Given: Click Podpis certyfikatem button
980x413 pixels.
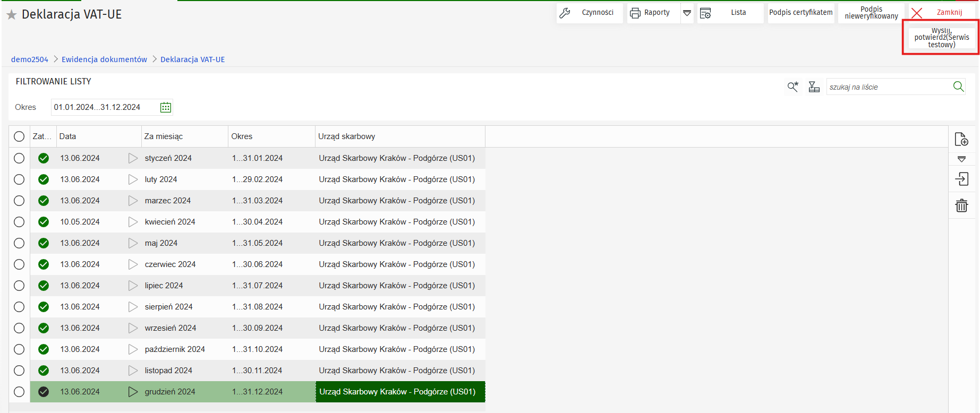Looking at the screenshot, I should tap(800, 13).
